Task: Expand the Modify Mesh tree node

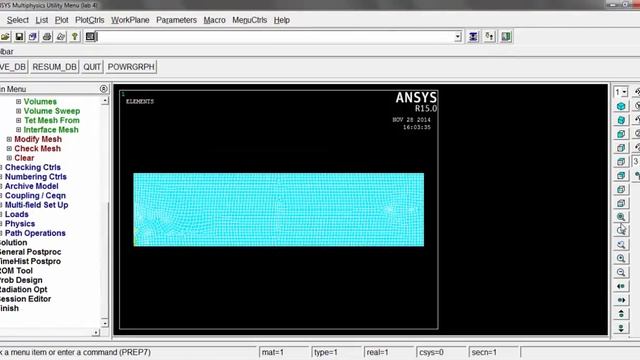Action: coord(9,139)
